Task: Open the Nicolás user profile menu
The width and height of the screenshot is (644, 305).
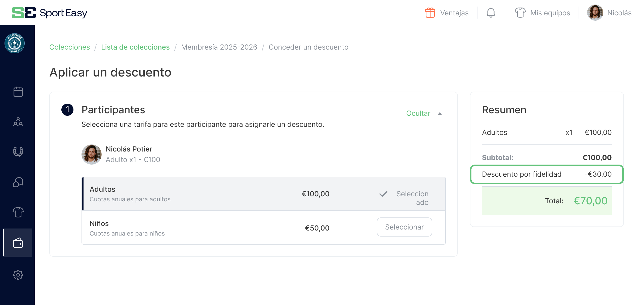Action: click(x=609, y=13)
